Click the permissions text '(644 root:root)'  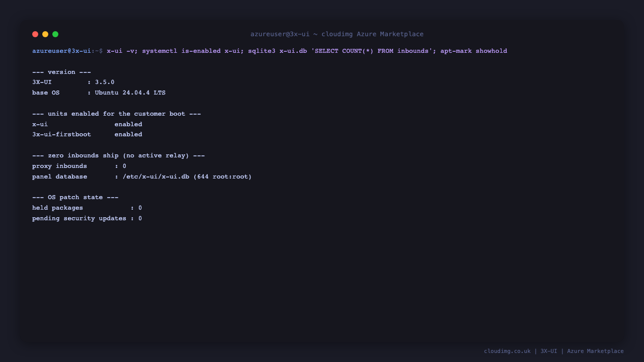[222, 176]
